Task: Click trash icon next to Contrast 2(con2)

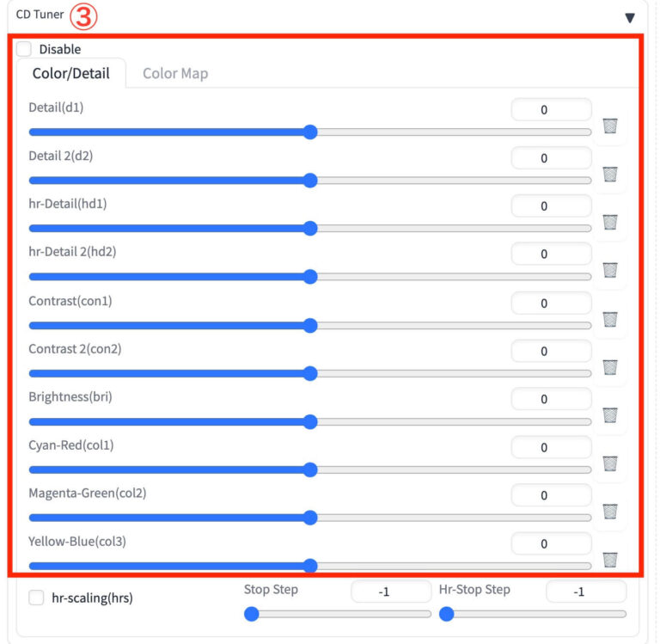Action: pos(610,367)
